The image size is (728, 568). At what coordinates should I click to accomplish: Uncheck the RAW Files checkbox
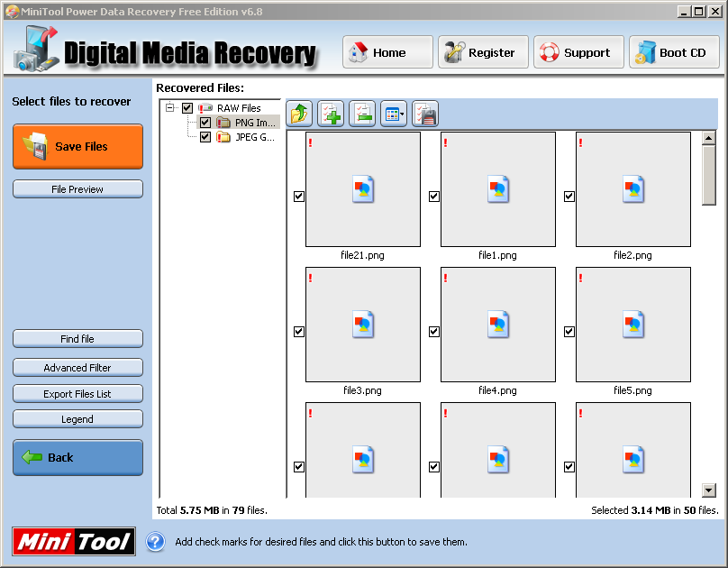(187, 108)
